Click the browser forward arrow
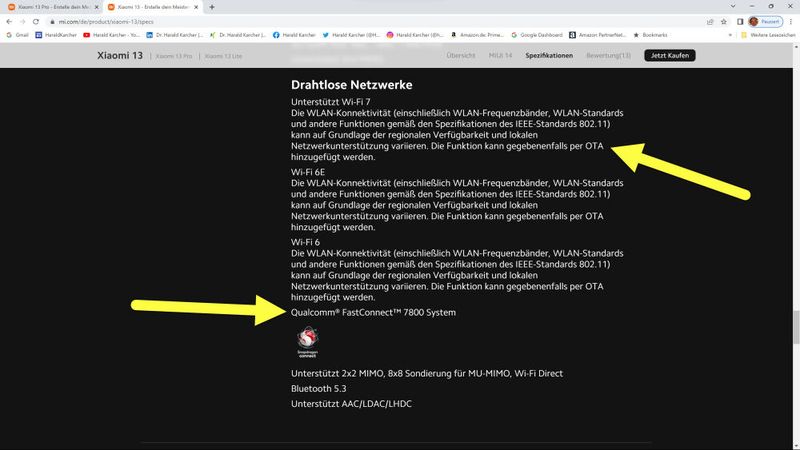800x450 pixels. 22,21
